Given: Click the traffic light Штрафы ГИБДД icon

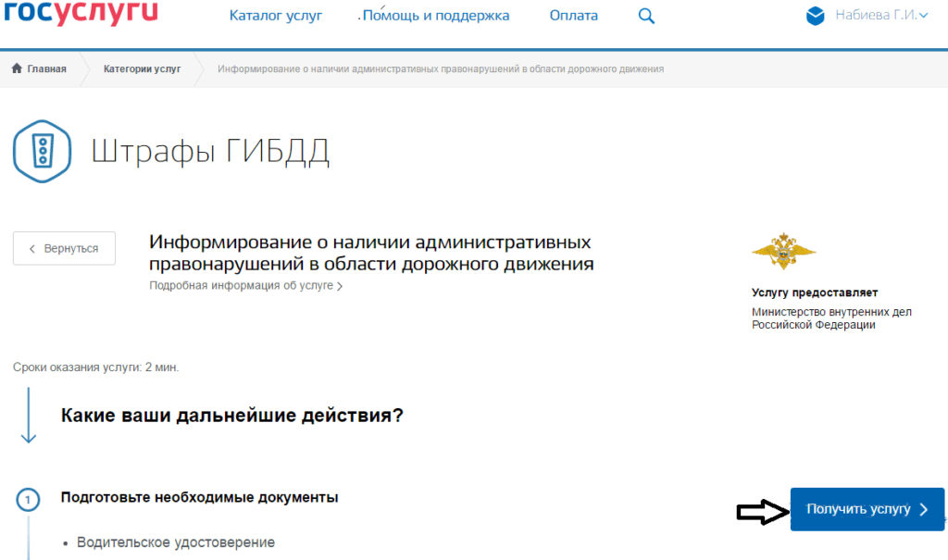Looking at the screenshot, I should pyautogui.click(x=42, y=150).
